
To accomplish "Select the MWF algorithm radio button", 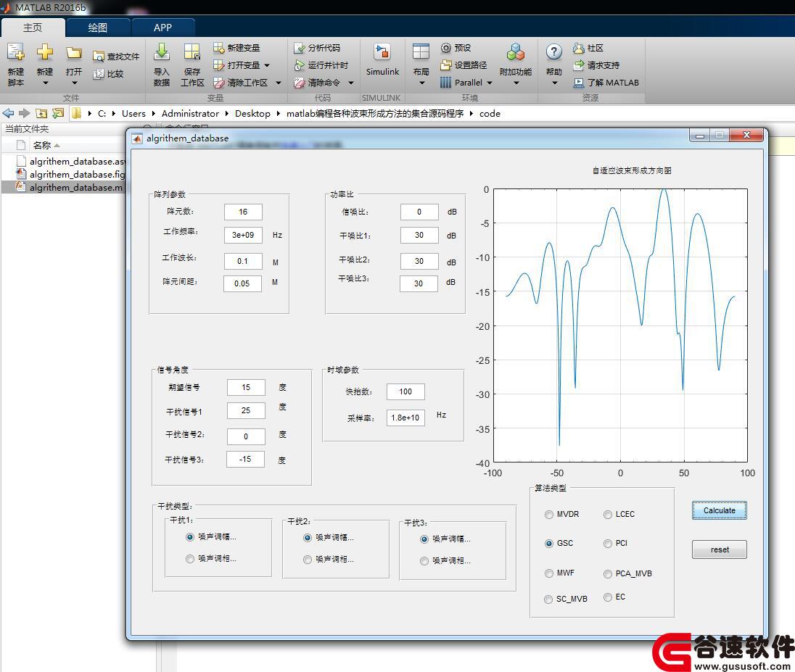I will coord(549,573).
